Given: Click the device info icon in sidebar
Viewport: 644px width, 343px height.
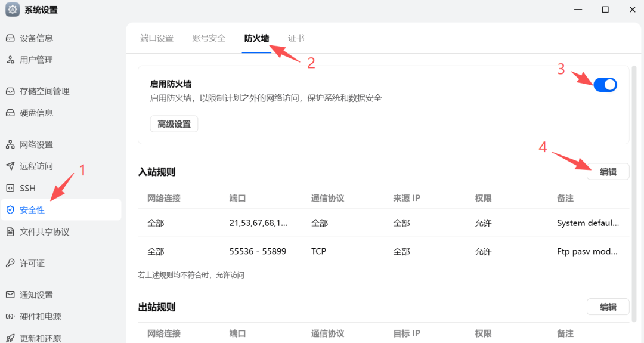Looking at the screenshot, I should tap(10, 38).
